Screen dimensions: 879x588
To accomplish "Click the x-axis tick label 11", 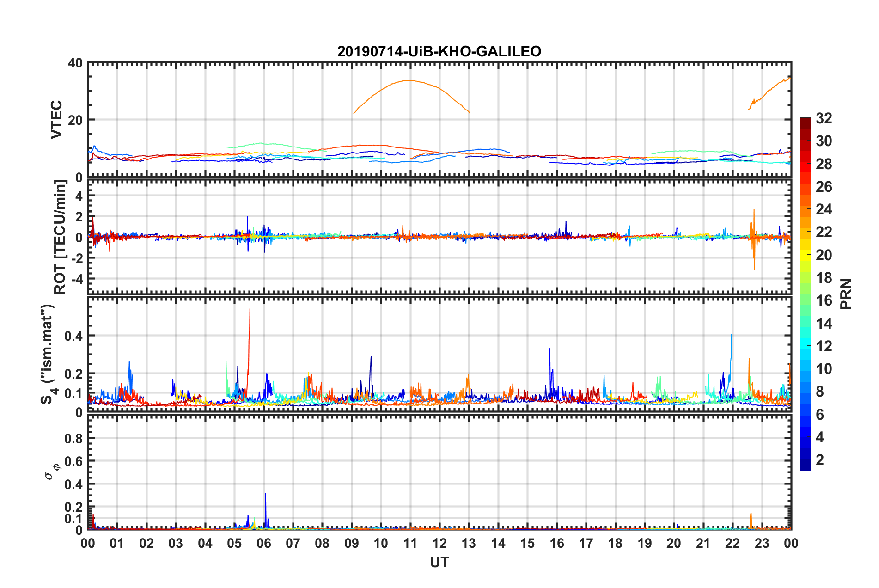I will (410, 543).
